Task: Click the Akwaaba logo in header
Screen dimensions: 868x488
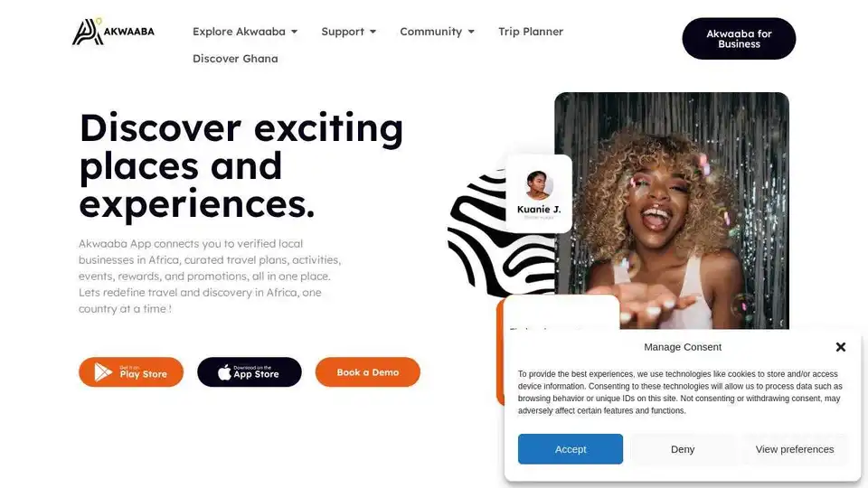Action: (113, 31)
